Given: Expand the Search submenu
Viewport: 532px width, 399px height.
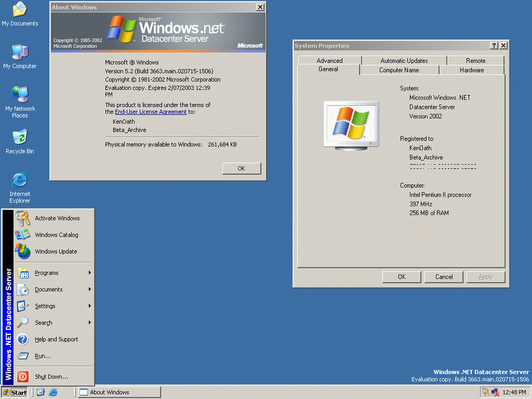Looking at the screenshot, I should tap(44, 323).
